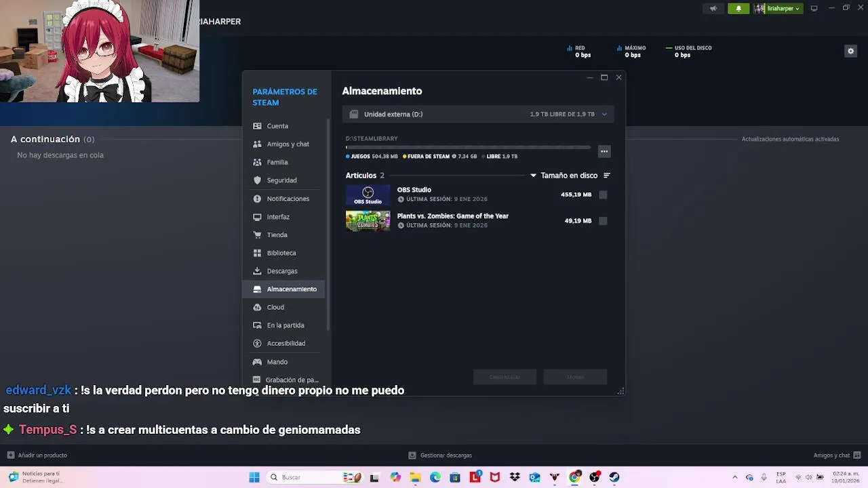Image resolution: width=868 pixels, height=488 pixels.
Task: Show hidden system tray icons chevron
Action: tap(734, 477)
